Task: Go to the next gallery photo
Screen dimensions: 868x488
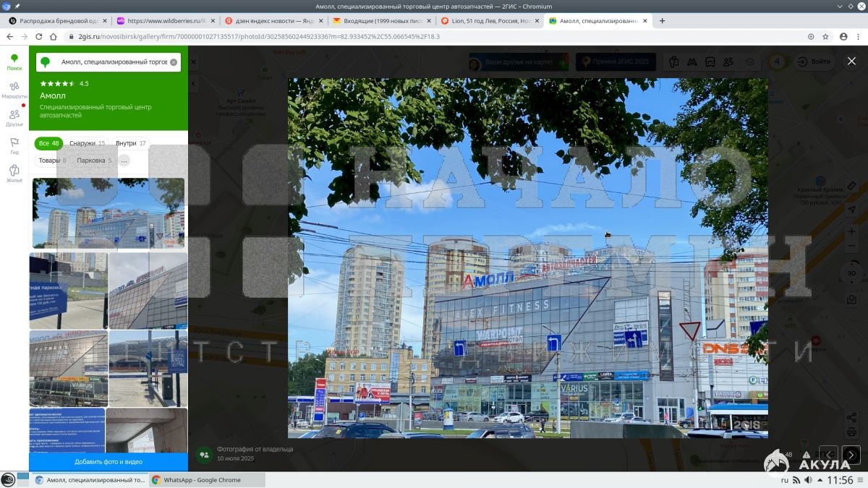Action: [851, 455]
